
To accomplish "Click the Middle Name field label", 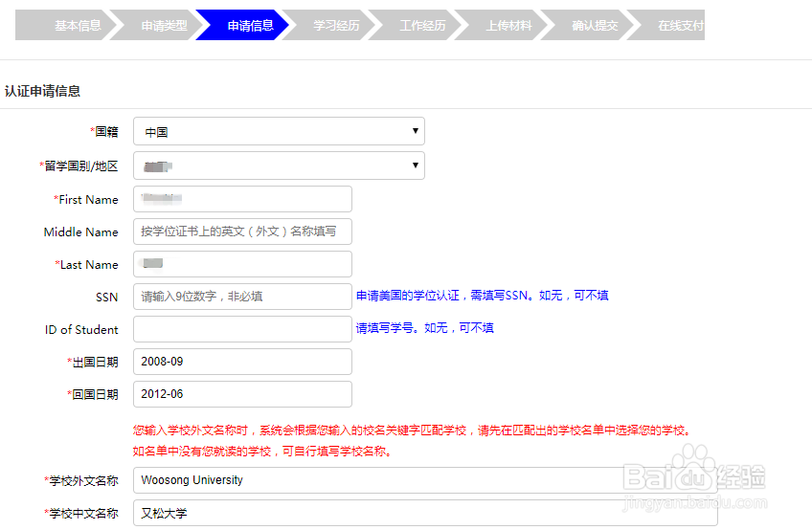I will pyautogui.click(x=80, y=232).
